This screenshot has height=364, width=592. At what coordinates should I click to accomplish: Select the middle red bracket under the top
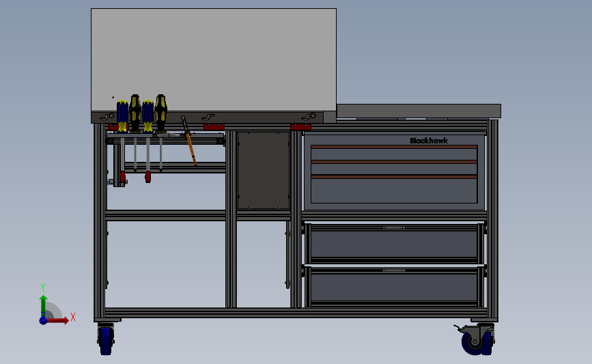pos(214,127)
